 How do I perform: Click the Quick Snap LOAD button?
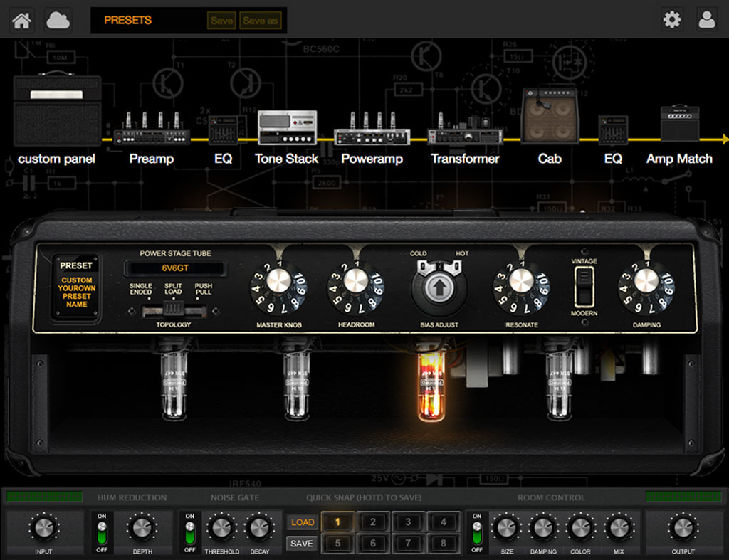[x=302, y=522]
